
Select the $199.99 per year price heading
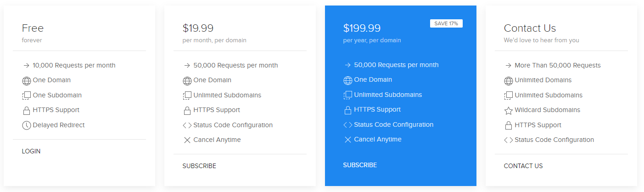click(x=362, y=28)
